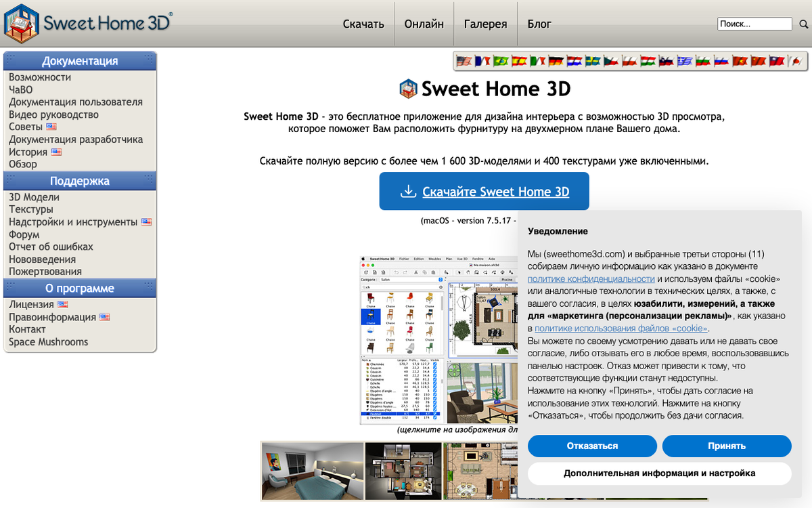Screen dimensions: 812x508
Task: Select the Italian flag
Action: [x=537, y=61]
